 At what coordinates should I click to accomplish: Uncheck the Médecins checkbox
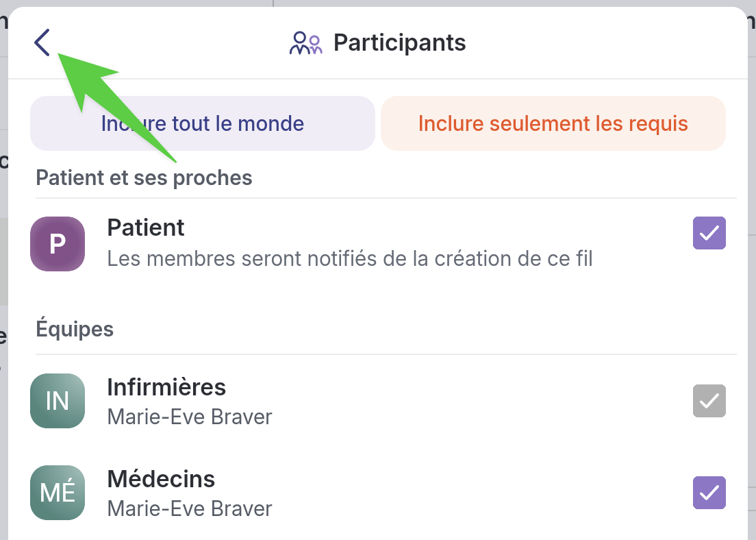point(709,493)
